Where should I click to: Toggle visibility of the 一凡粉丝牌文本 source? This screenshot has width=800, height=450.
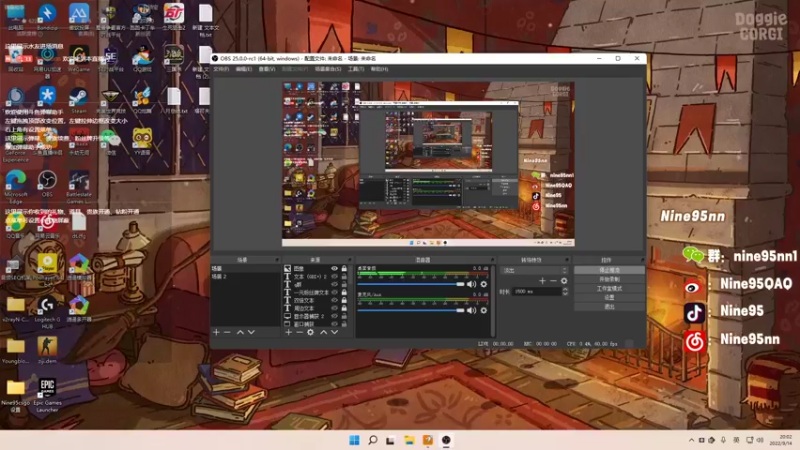(334, 292)
